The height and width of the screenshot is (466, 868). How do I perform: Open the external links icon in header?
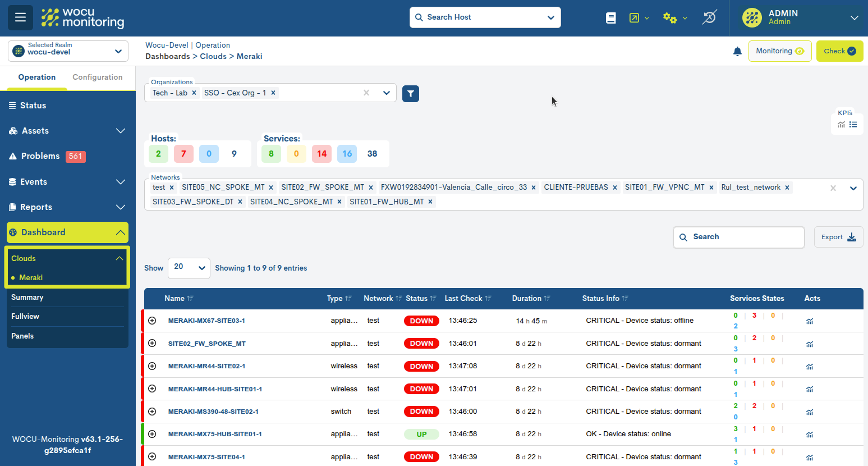634,18
